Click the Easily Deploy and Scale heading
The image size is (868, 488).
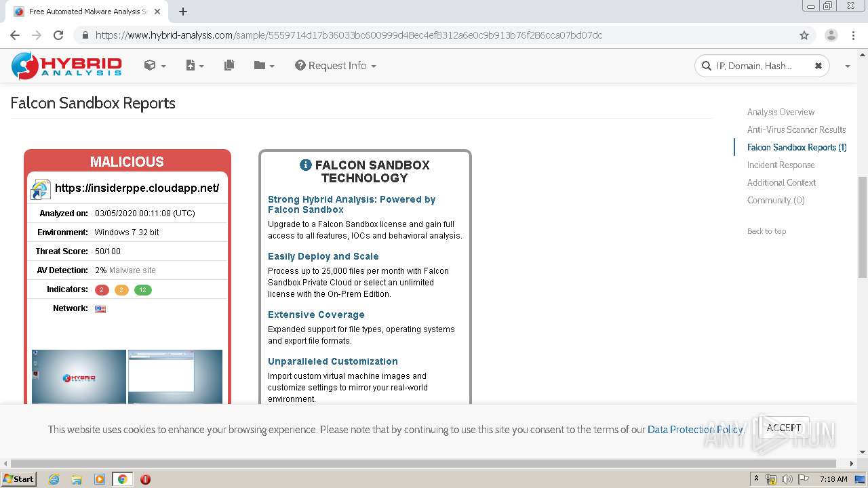pyautogui.click(x=323, y=256)
